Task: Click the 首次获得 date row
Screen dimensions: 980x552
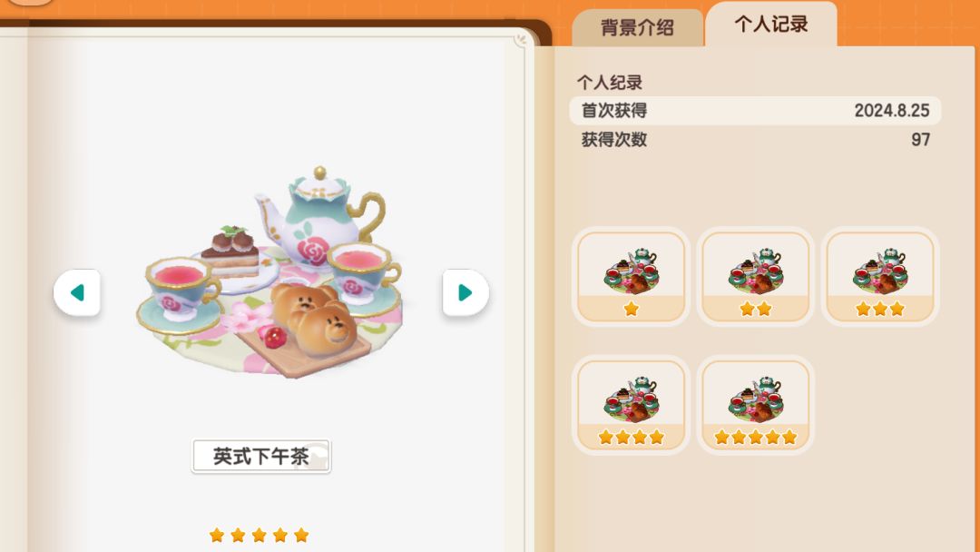Action: (755, 111)
